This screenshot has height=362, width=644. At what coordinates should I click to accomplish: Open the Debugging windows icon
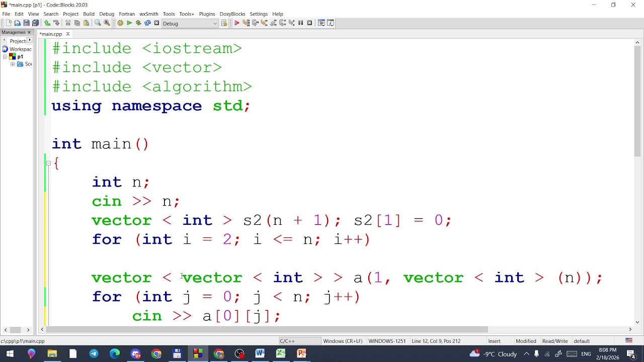[x=321, y=23]
